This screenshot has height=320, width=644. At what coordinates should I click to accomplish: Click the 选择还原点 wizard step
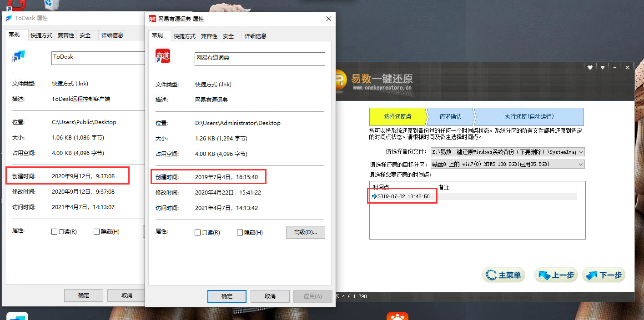tap(397, 117)
